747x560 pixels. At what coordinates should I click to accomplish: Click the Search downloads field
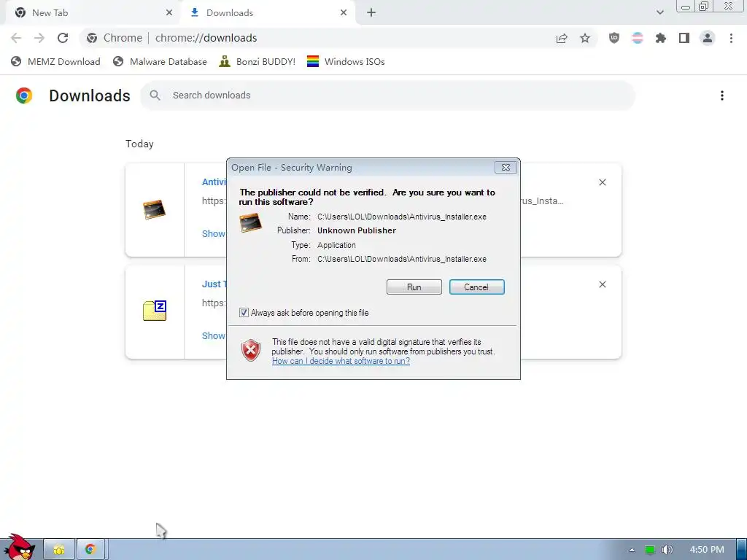pos(387,96)
